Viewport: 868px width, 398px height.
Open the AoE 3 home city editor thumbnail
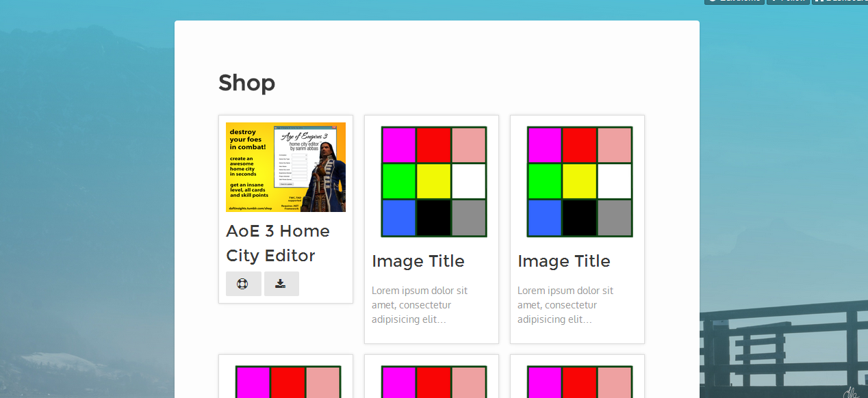click(x=285, y=167)
